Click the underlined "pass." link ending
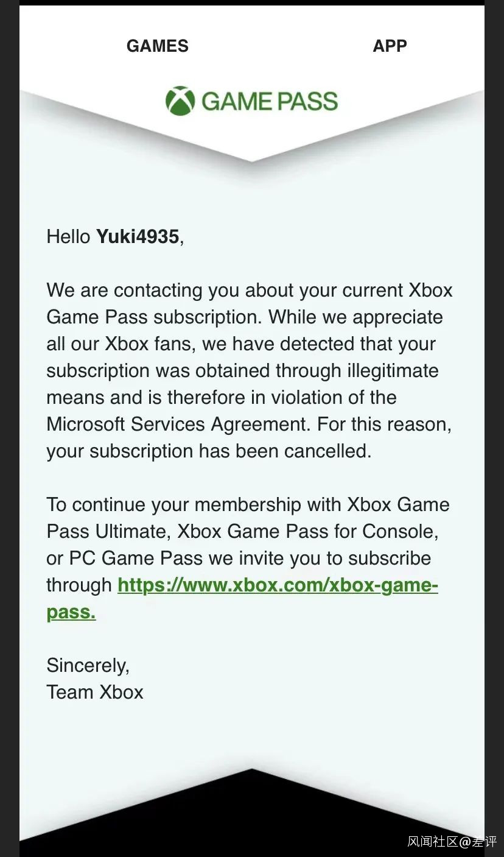504x857 pixels. tap(71, 612)
